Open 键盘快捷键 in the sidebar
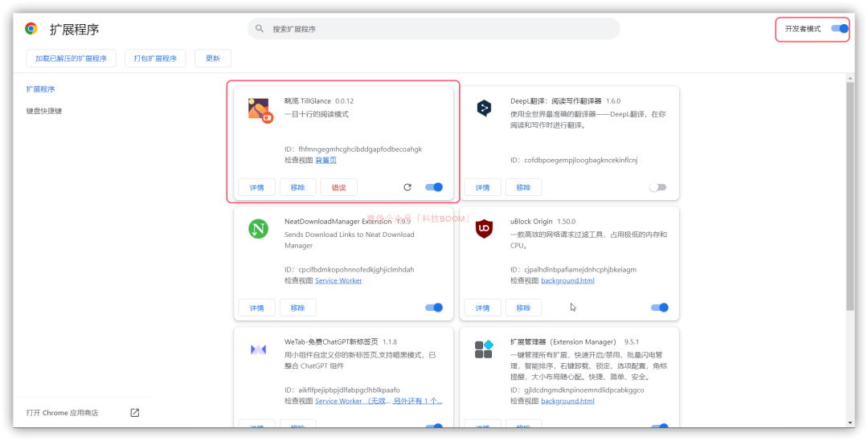 [x=44, y=111]
